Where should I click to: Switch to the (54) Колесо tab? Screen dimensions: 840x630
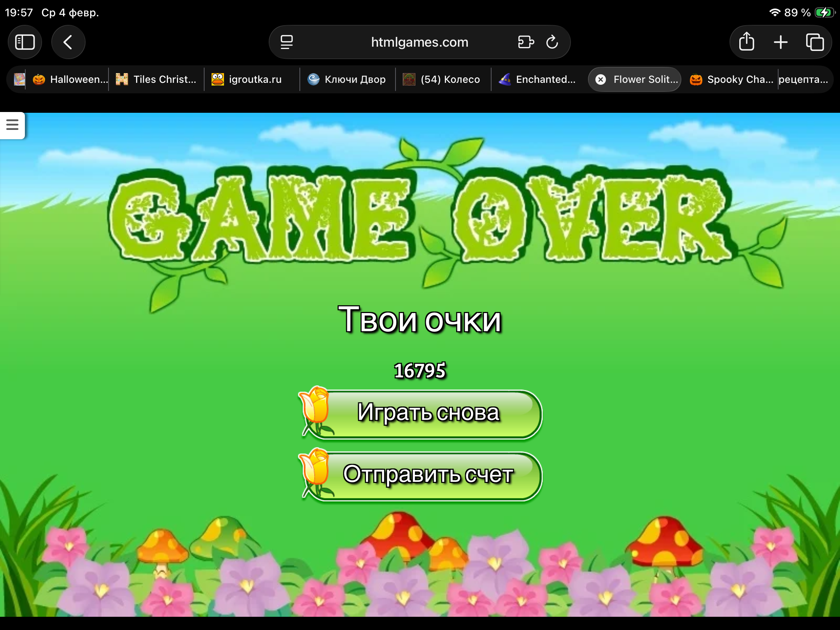(x=443, y=80)
